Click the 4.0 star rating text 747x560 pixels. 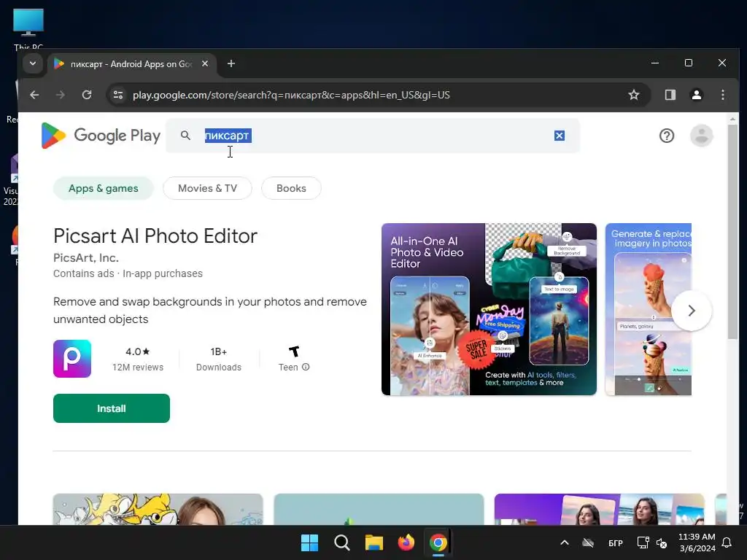pyautogui.click(x=138, y=352)
